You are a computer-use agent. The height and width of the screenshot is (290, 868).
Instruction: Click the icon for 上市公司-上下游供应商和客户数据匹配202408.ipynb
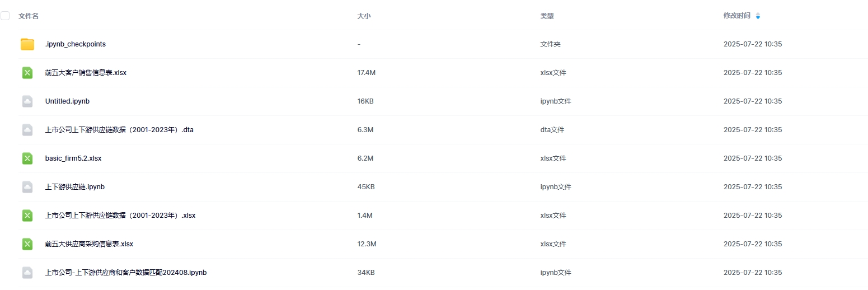[27, 273]
